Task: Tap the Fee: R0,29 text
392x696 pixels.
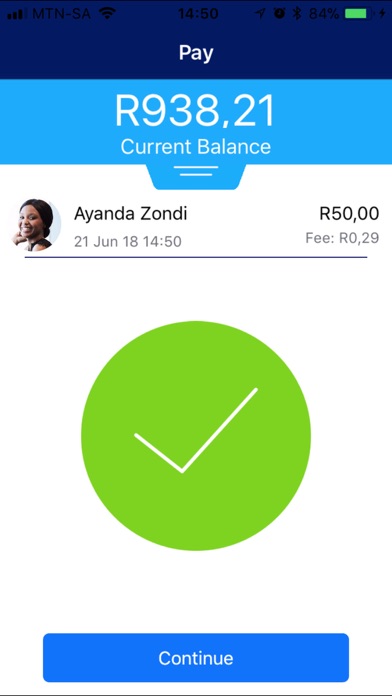Action: (x=342, y=238)
